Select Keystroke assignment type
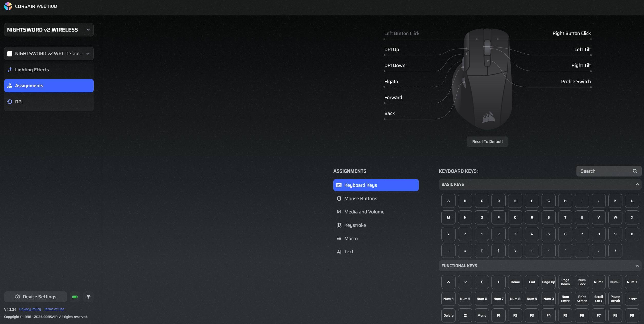644x324 pixels. coord(376,225)
